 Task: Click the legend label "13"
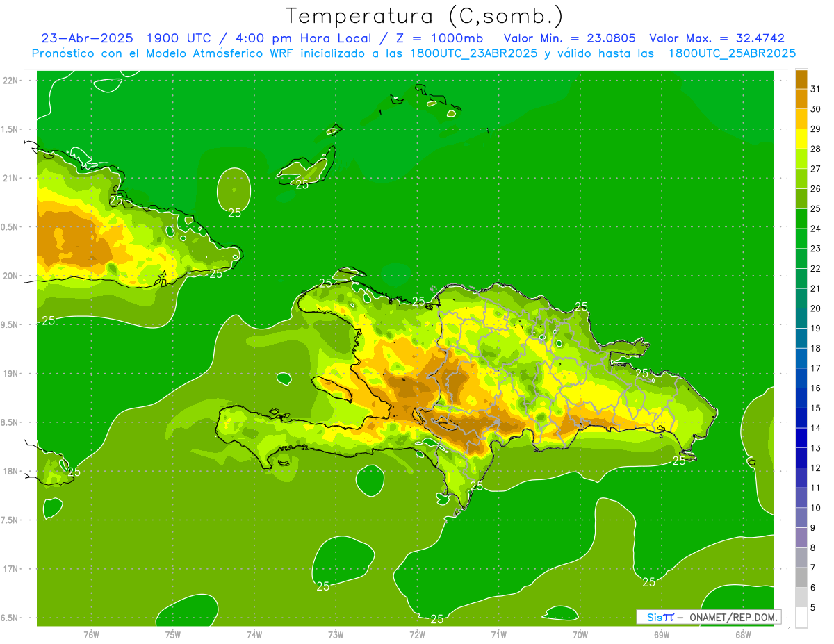pyautogui.click(x=815, y=447)
